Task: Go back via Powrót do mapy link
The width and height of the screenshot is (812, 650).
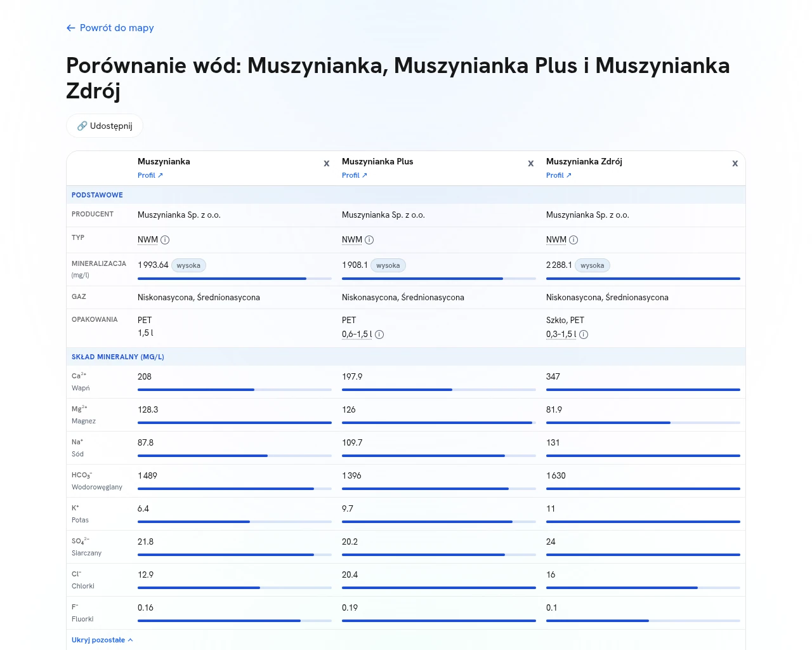Action: [110, 28]
